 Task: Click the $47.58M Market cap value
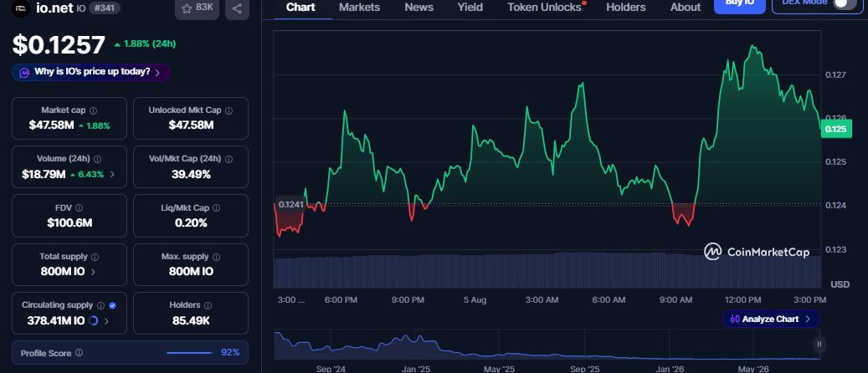(52, 125)
